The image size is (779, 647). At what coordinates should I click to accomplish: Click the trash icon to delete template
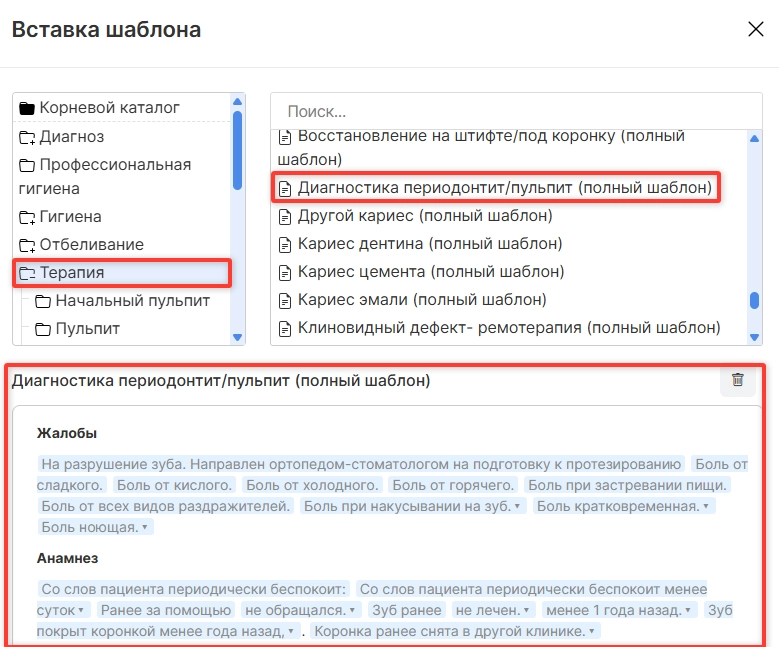[x=738, y=380]
